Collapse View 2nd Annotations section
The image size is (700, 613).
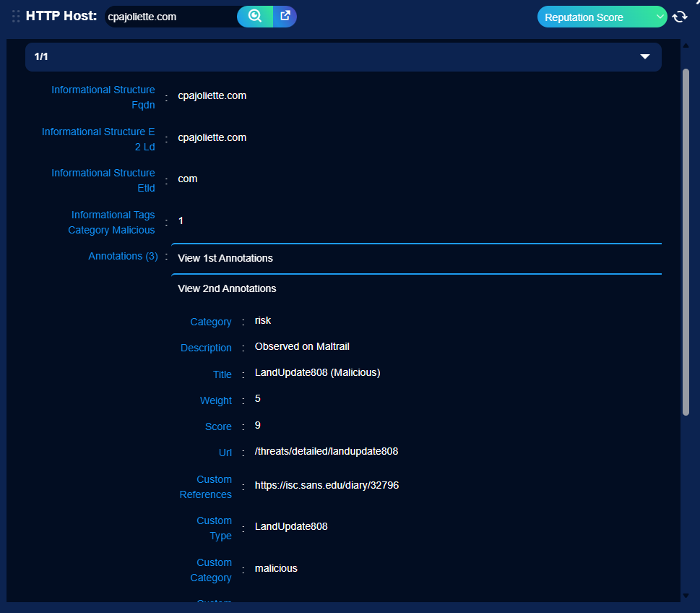click(x=416, y=288)
